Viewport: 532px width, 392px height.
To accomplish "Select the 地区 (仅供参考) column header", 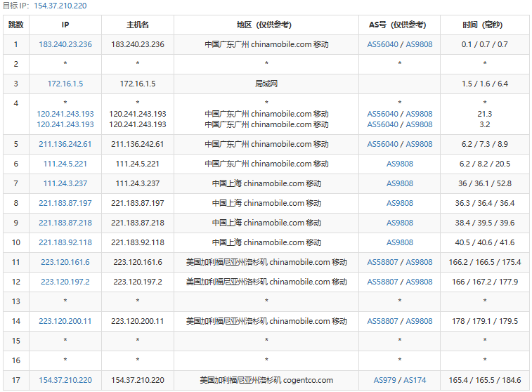I will click(266, 25).
